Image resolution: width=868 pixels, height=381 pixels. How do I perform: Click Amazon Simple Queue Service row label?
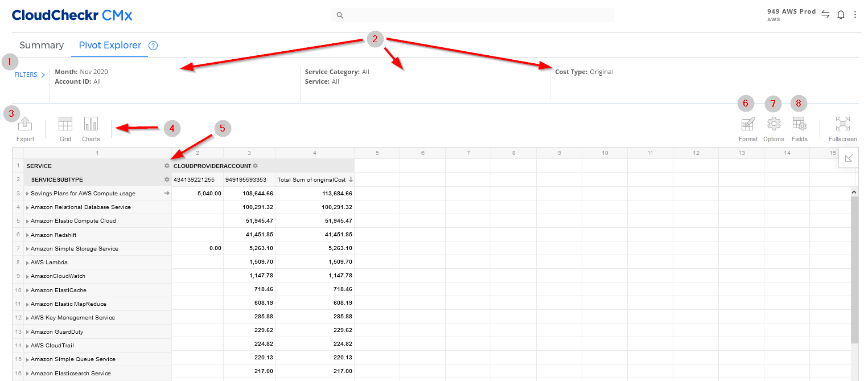click(x=73, y=359)
